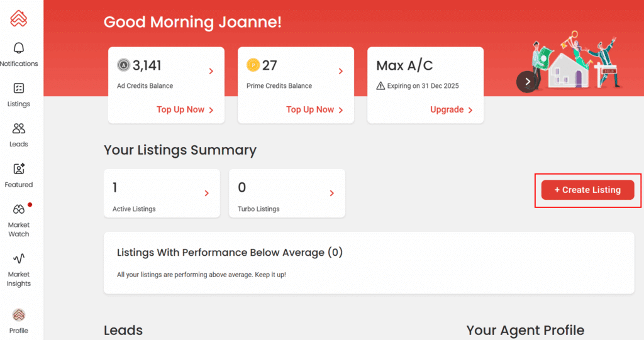Click Top Up Now under Ad Credits
The height and width of the screenshot is (340, 644).
185,109
